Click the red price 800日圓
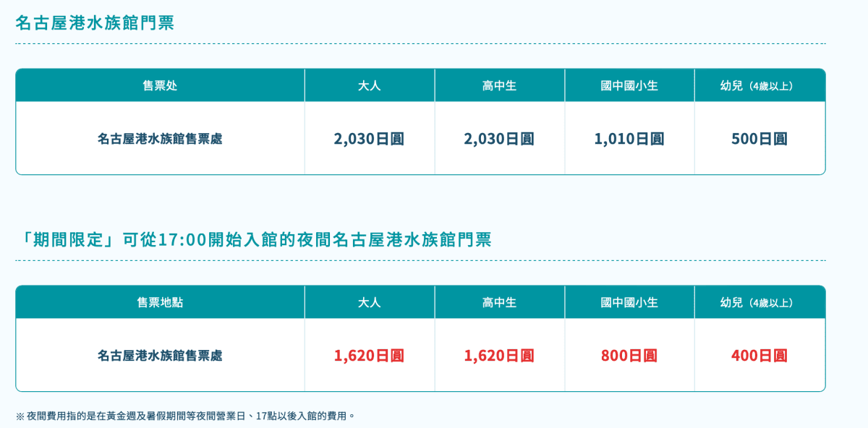Viewport: 868px width, 428px height. (629, 356)
